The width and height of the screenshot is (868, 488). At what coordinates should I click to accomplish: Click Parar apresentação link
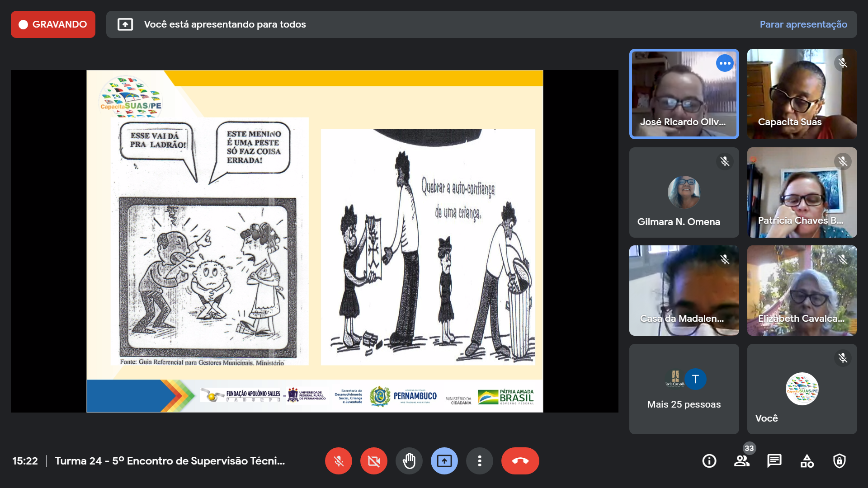click(803, 24)
